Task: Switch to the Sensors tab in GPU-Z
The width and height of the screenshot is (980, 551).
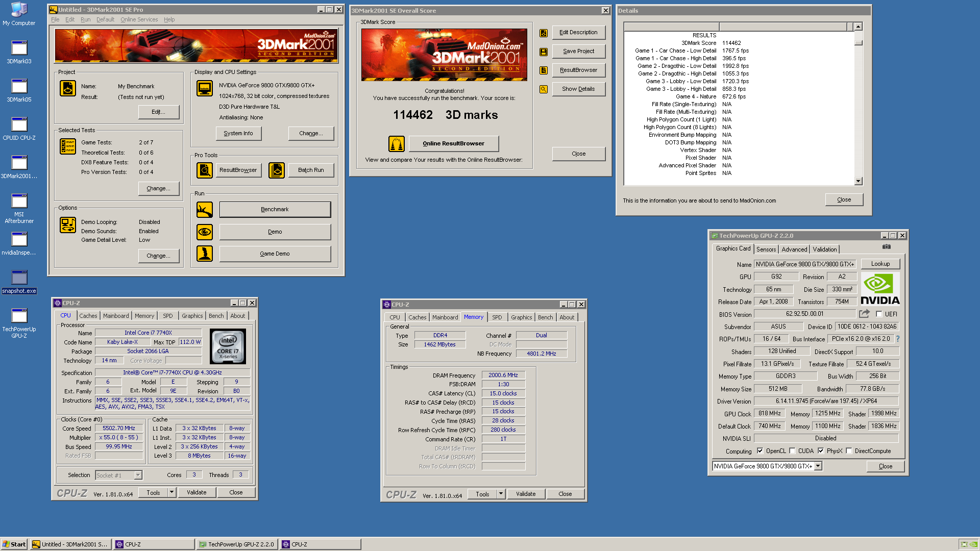Action: (766, 249)
